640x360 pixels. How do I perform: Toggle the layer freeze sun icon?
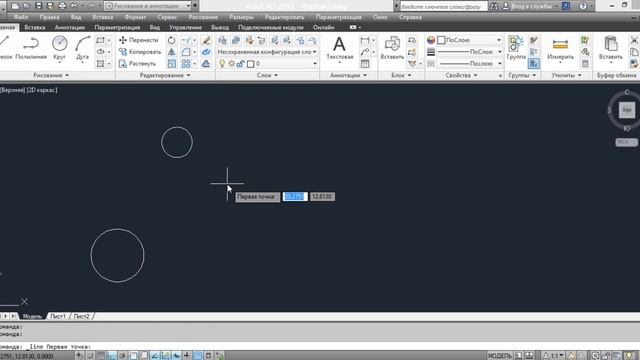click(231, 64)
